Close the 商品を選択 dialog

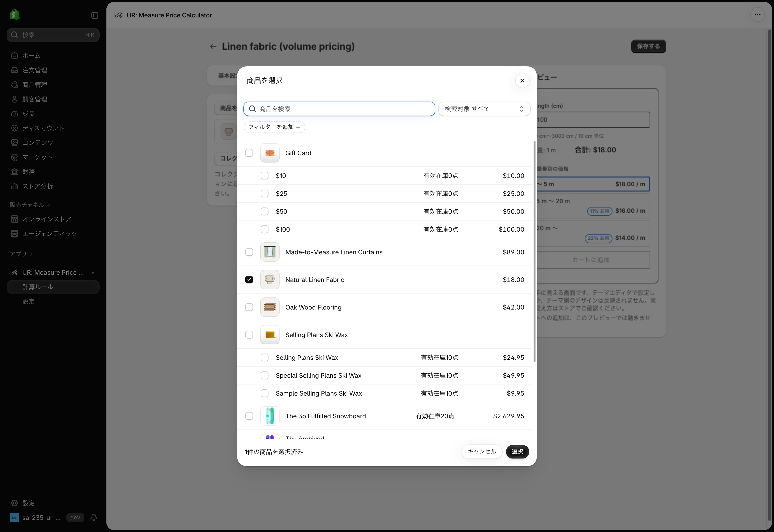[x=522, y=81]
